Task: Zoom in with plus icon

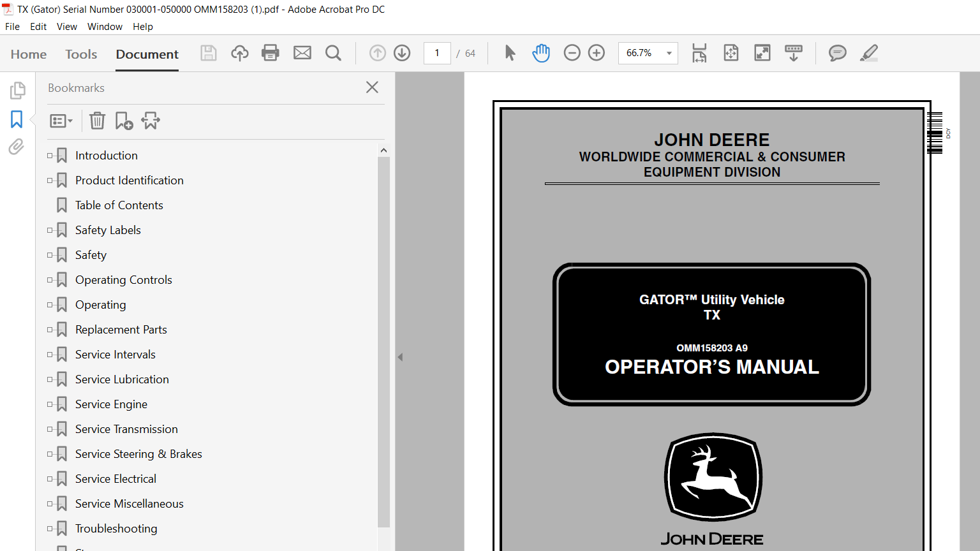Action: point(597,53)
